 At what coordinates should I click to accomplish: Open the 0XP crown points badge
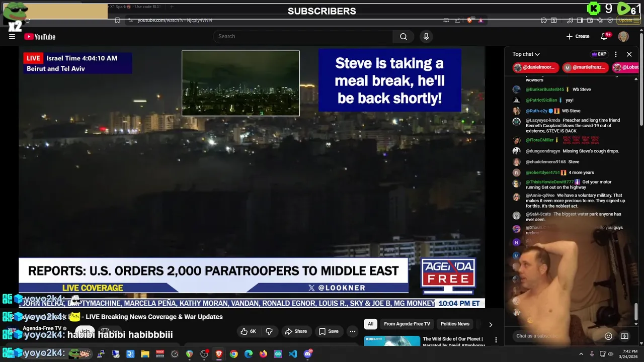[x=599, y=54]
